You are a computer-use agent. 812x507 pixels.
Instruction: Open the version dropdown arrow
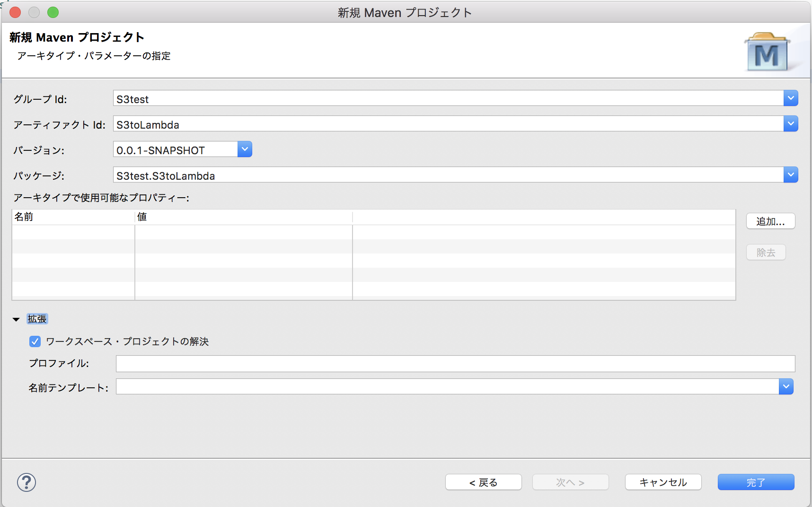click(x=245, y=149)
